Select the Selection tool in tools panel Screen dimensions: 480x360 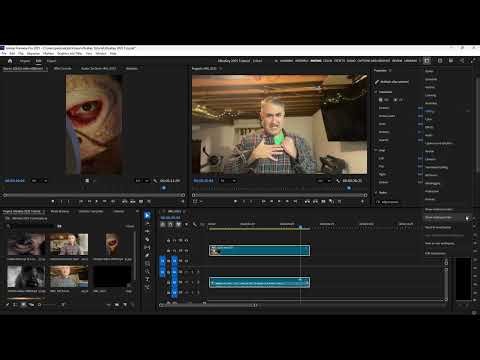pos(147,216)
